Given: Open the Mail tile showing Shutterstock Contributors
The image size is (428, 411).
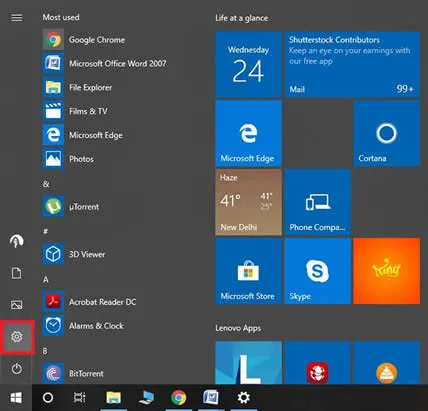Looking at the screenshot, I should [352, 65].
